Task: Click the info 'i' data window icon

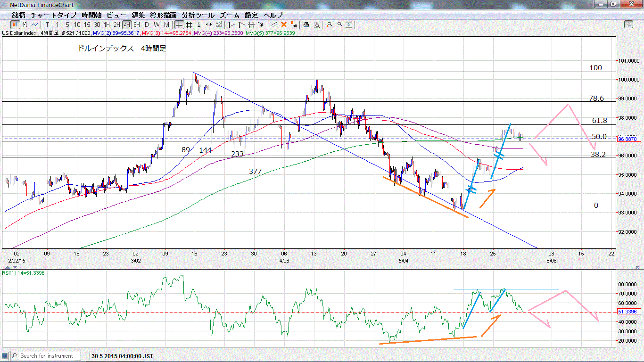Action: point(199,25)
